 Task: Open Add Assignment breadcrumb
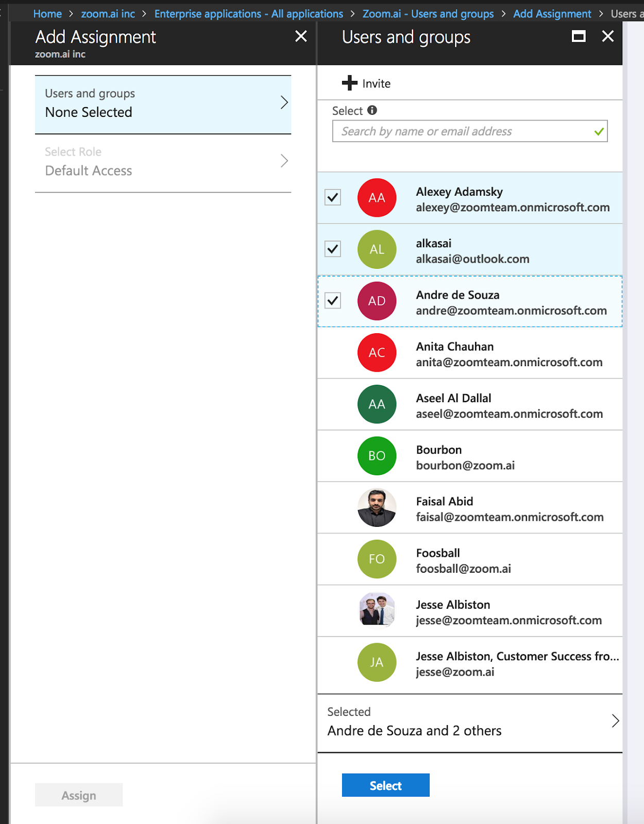(552, 14)
